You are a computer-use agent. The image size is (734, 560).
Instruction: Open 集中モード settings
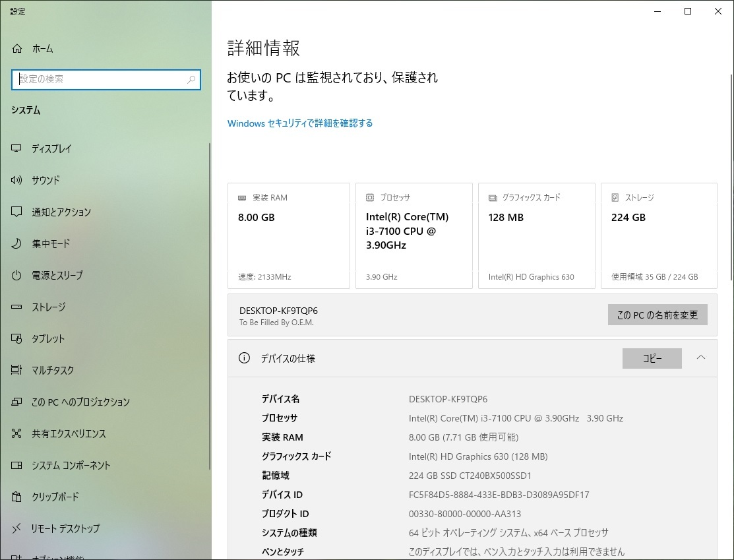(51, 244)
